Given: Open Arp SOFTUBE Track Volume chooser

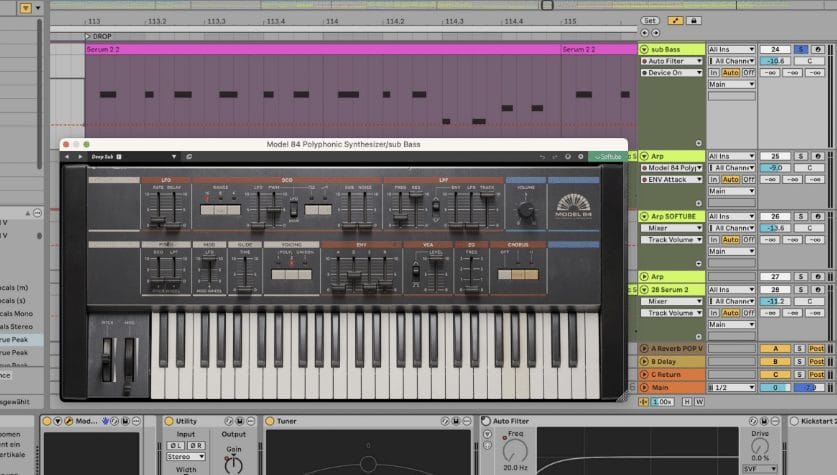Looking at the screenshot, I should tap(672, 240).
